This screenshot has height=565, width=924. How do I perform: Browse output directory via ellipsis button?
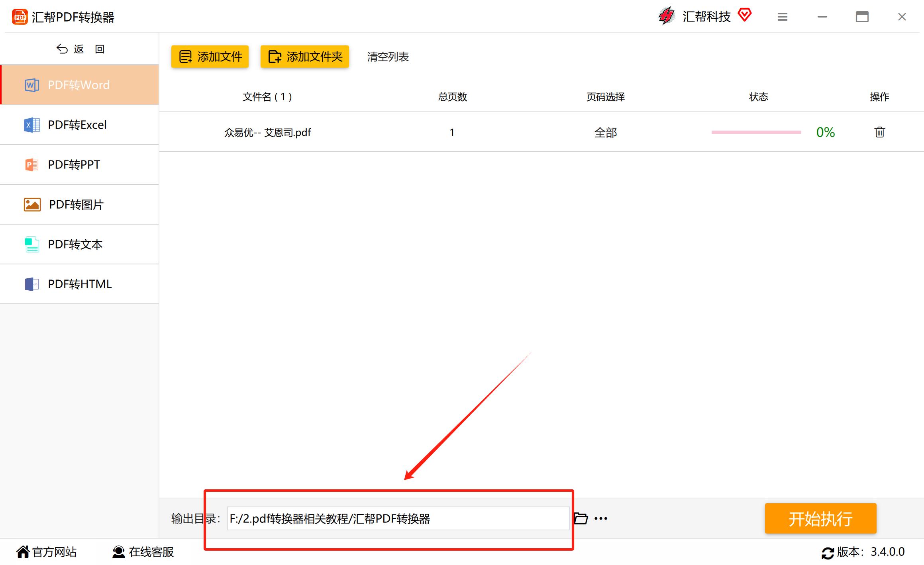coord(600,518)
